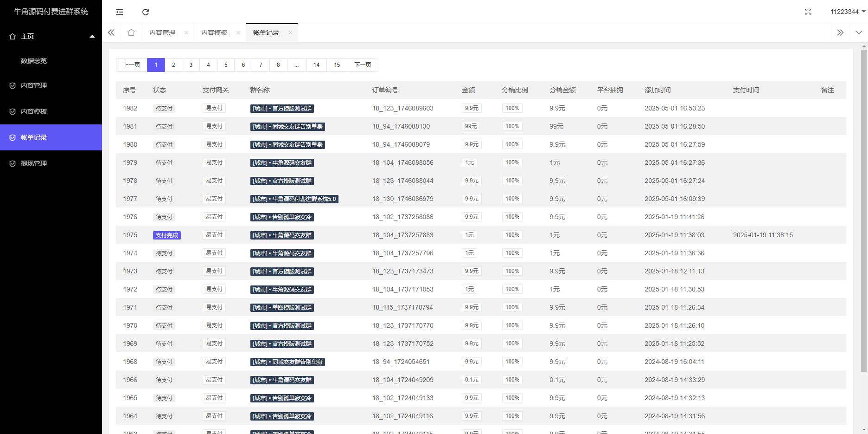Click the 帐单记录 sidebar shield icon
868x434 pixels.
click(13, 137)
